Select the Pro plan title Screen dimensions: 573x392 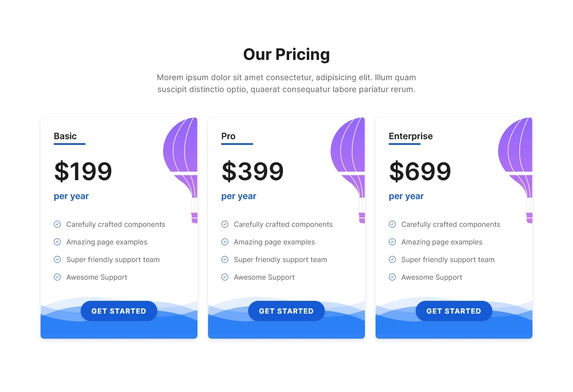(x=228, y=136)
